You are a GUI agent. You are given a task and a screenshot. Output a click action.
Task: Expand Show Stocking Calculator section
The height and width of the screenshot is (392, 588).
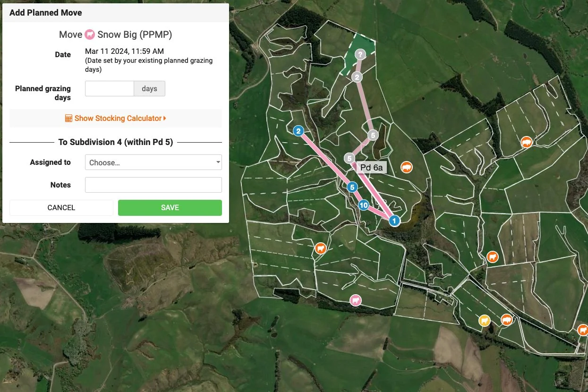click(116, 118)
